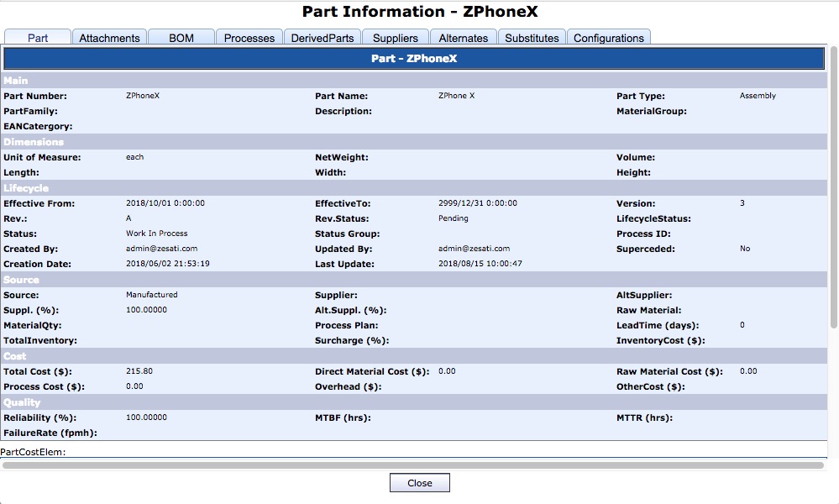Image resolution: width=839 pixels, height=504 pixels.
Task: Collapse the Source section header
Action: pyautogui.click(x=416, y=279)
